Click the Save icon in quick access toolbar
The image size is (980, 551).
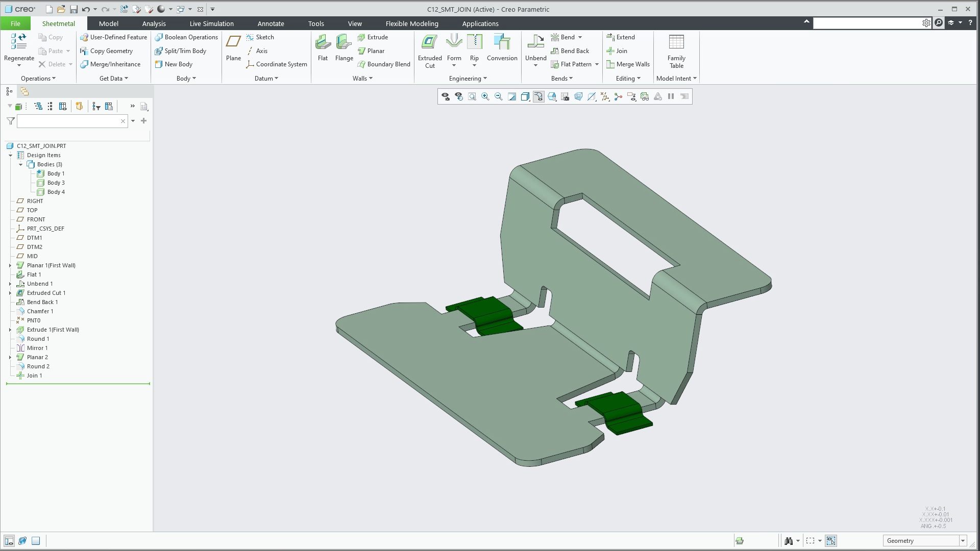[73, 9]
